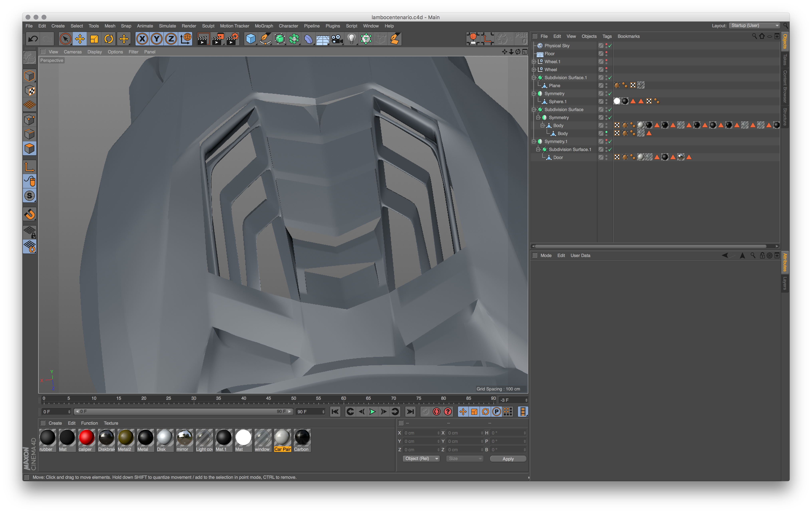This screenshot has width=812, height=513.
Task: Switch to Points mode
Action: [30, 120]
